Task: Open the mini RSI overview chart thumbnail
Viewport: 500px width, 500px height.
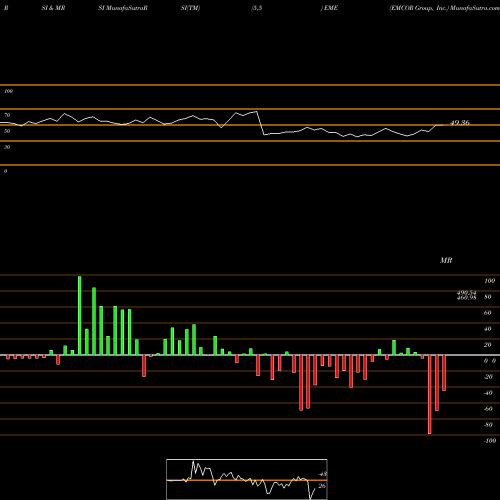Action: [x=247, y=479]
